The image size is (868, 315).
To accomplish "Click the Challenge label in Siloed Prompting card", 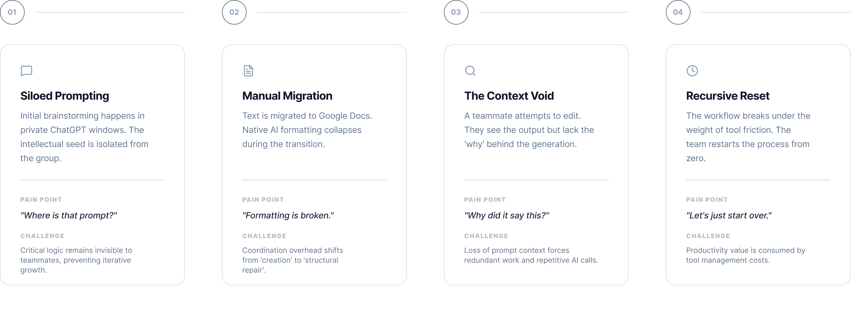I will click(42, 236).
